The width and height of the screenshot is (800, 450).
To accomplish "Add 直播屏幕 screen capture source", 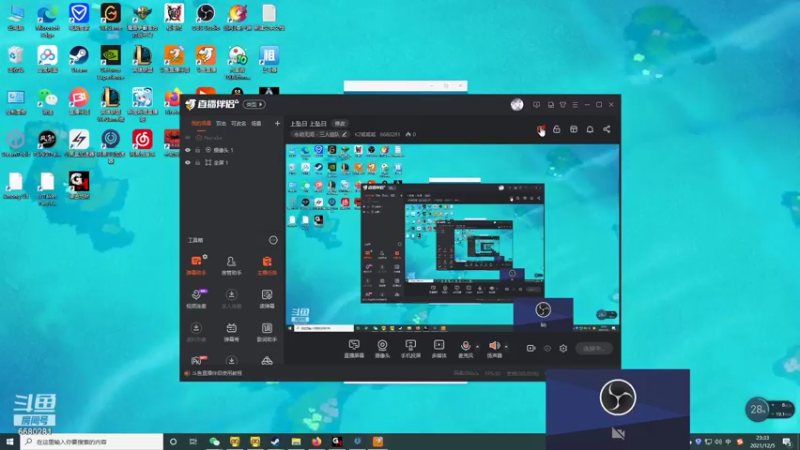I will tap(354, 349).
